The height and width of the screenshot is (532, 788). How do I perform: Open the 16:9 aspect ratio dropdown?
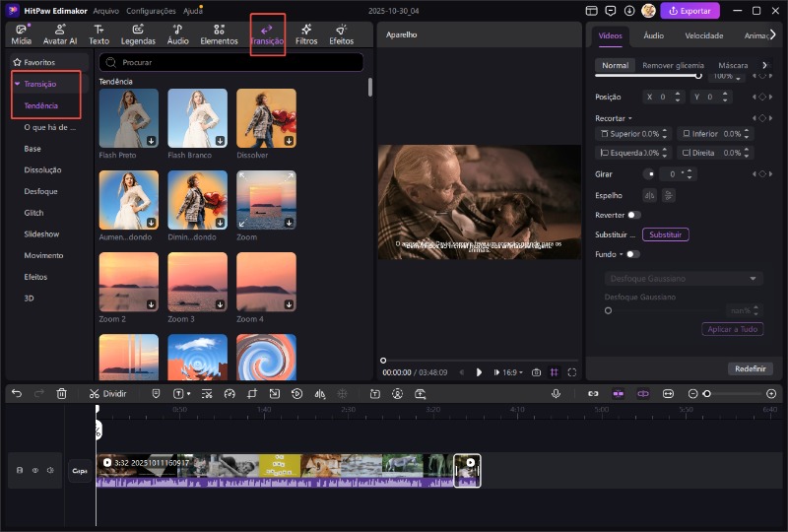click(514, 372)
